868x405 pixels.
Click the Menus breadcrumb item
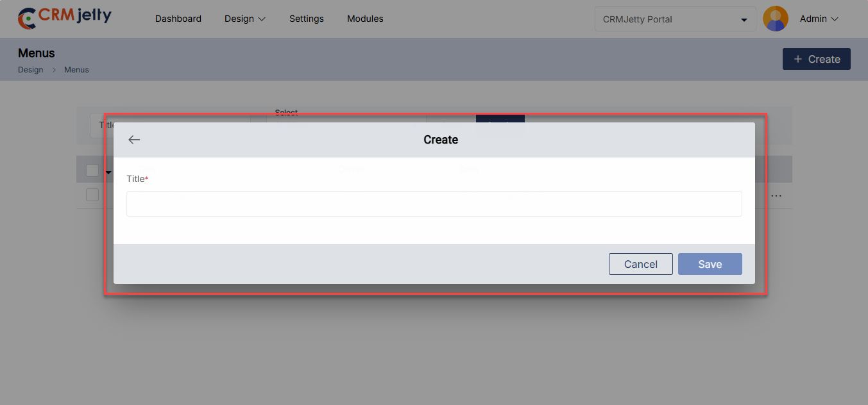tap(76, 70)
